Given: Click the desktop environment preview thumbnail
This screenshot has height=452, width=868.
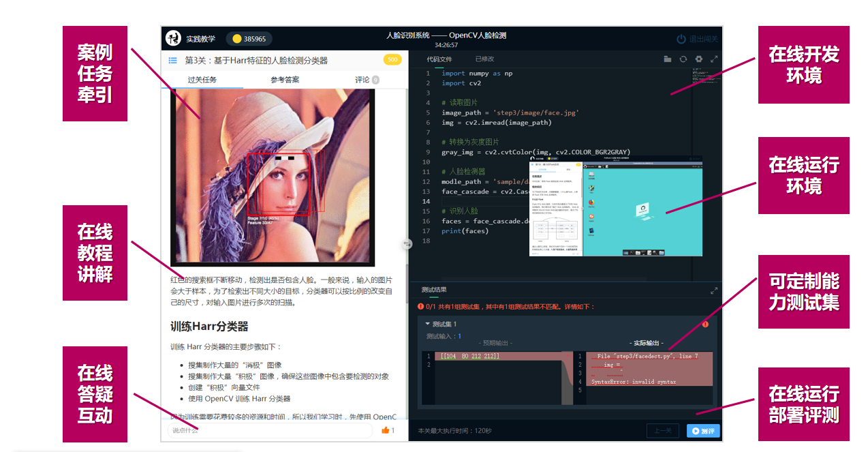Looking at the screenshot, I should click(616, 206).
